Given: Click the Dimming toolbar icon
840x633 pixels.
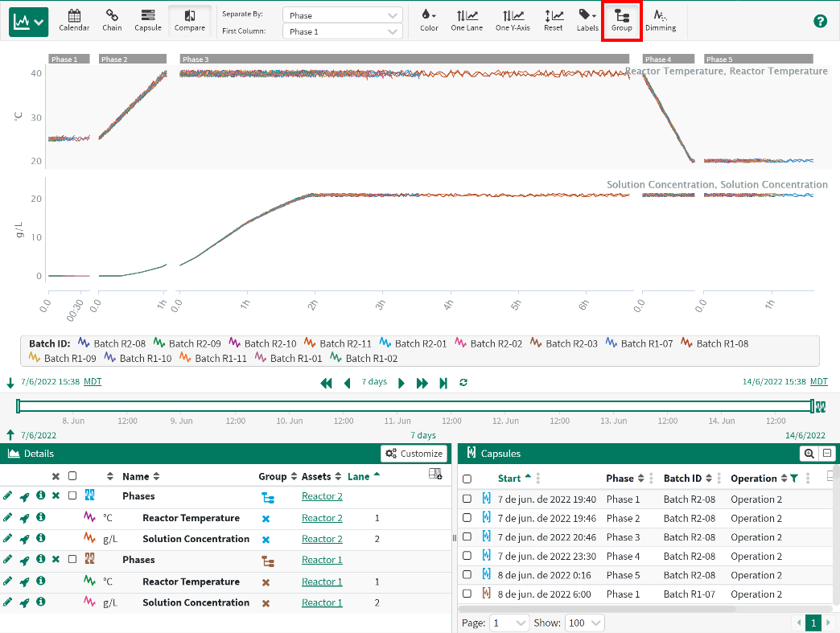Looking at the screenshot, I should pos(661,20).
